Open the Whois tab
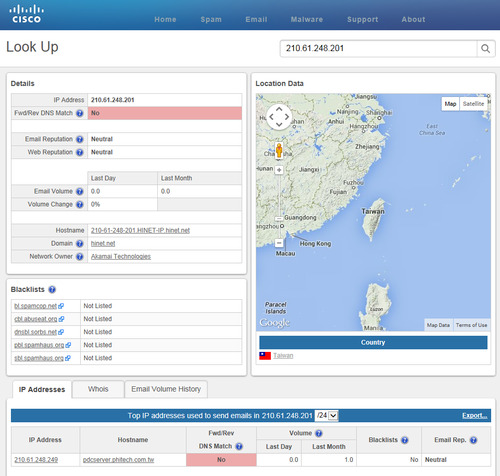 click(98, 389)
